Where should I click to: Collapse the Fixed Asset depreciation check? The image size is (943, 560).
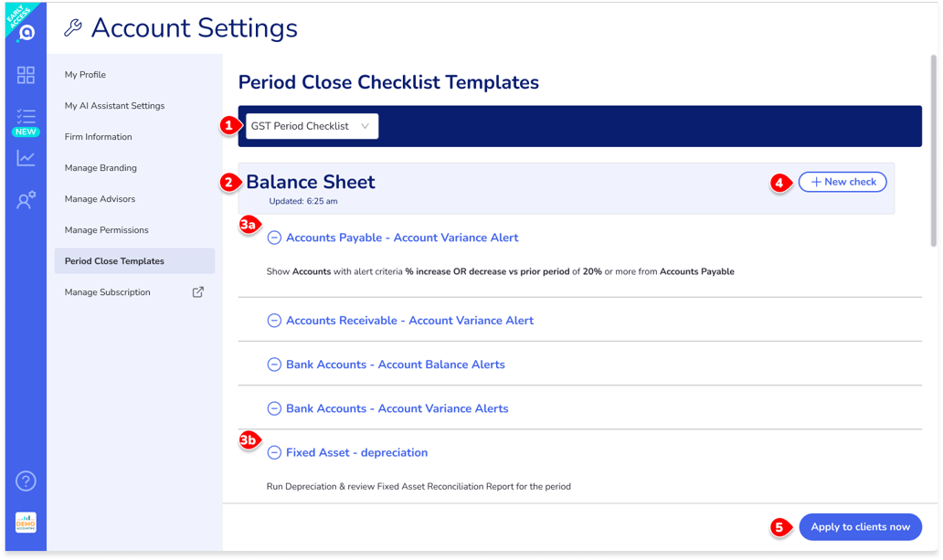[273, 452]
